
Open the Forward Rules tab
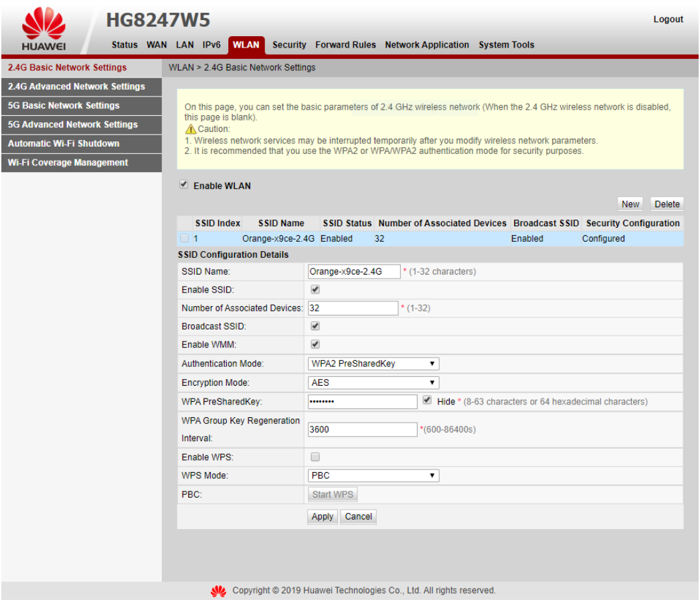click(345, 45)
